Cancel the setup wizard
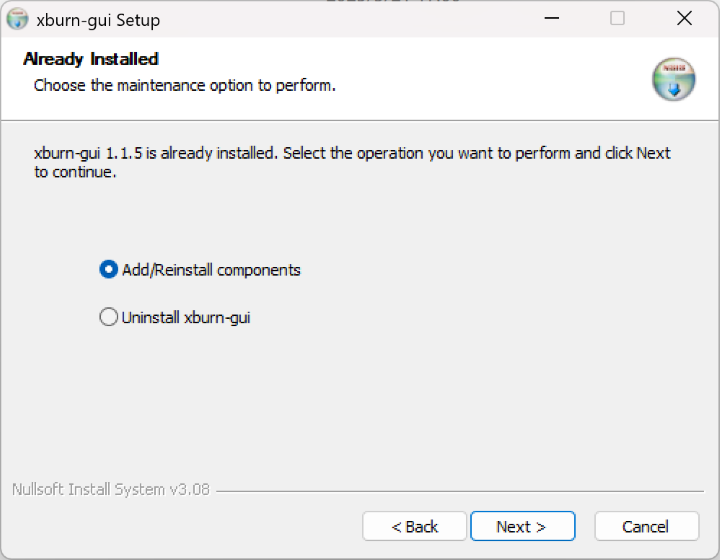Screen dimensions: 720x560 click(x=647, y=526)
